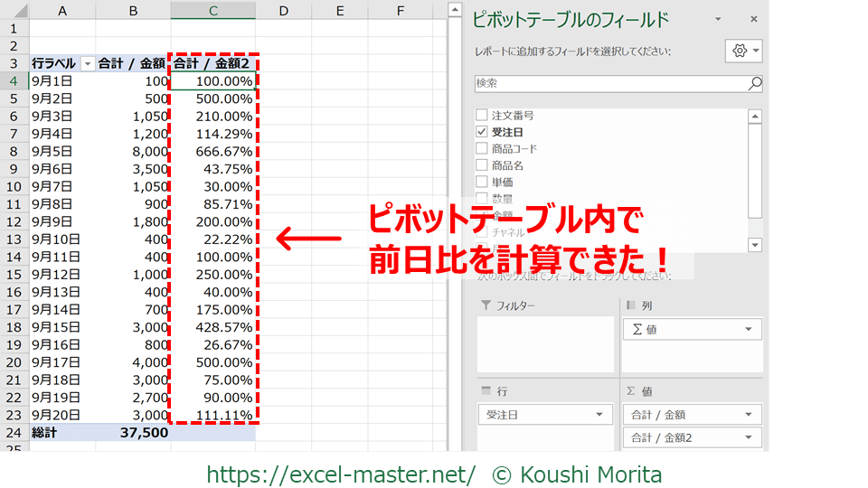
Task: Open the 行ラベル filter dropdown
Action: [x=87, y=64]
